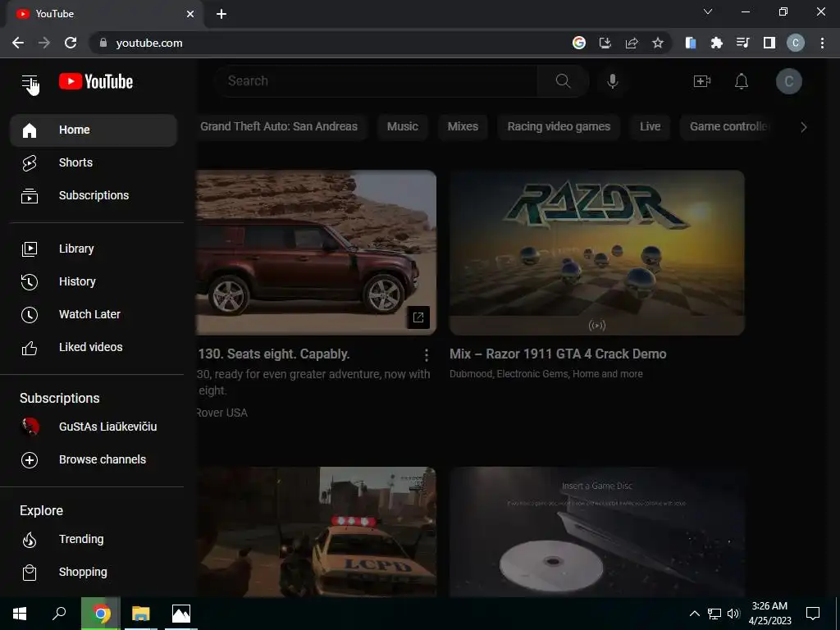Open Windows taskbar search
This screenshot has width=840, height=630.
(59, 614)
